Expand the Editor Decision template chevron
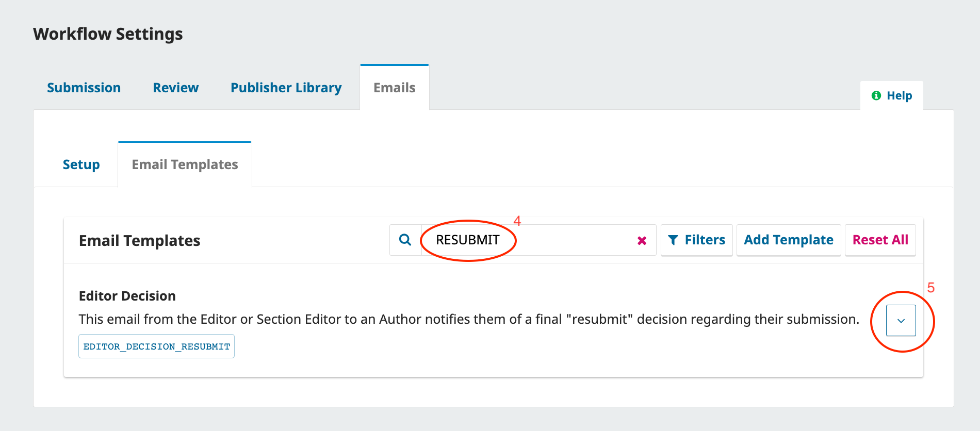This screenshot has height=431, width=980. click(901, 320)
